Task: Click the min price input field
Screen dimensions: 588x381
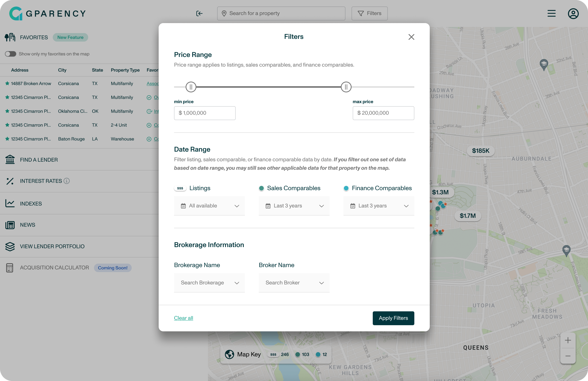Action: pos(204,113)
